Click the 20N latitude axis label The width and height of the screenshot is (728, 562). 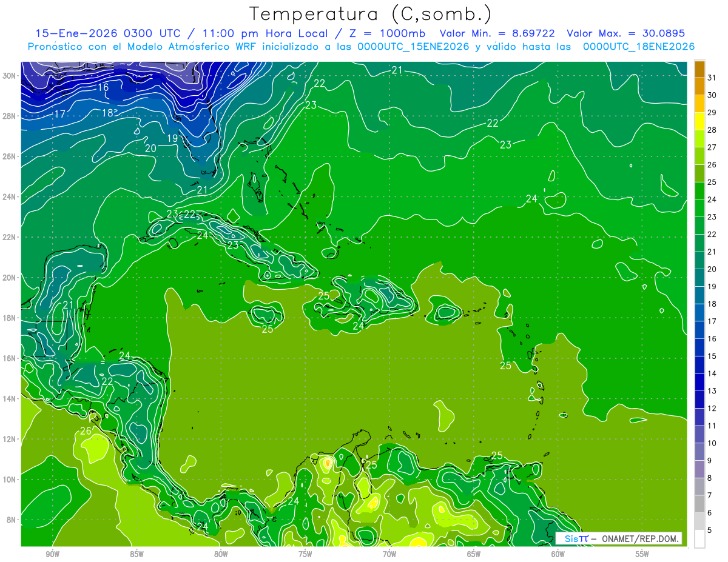[x=10, y=278]
